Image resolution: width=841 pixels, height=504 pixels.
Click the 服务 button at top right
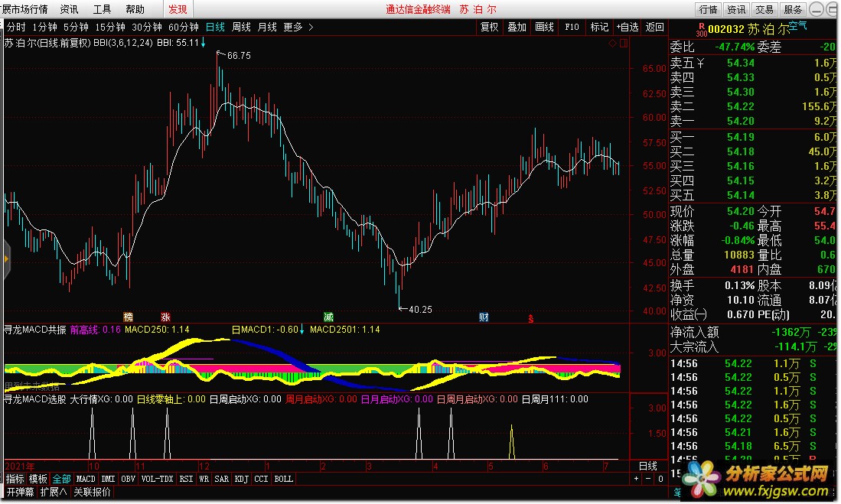point(793,9)
